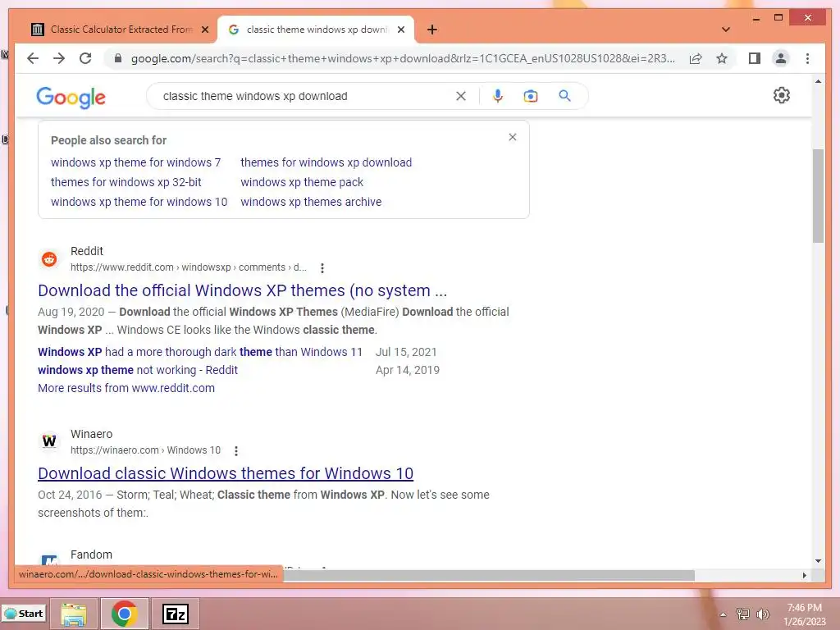840x630 pixels.
Task: Open 'windows xp theme for windows 10'
Action: tap(139, 202)
